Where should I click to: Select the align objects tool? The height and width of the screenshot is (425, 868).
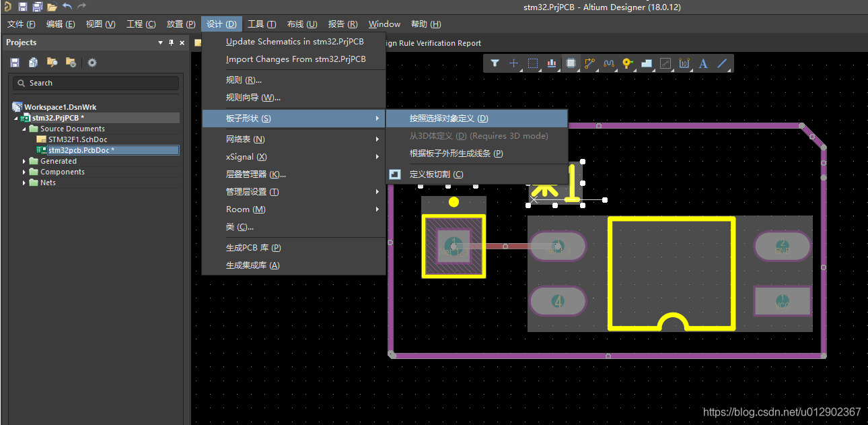tap(552, 63)
